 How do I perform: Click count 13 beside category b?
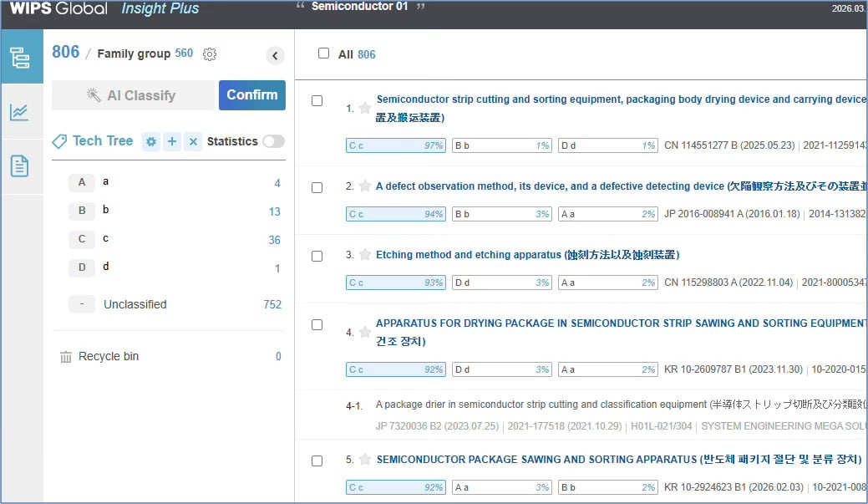[275, 212]
